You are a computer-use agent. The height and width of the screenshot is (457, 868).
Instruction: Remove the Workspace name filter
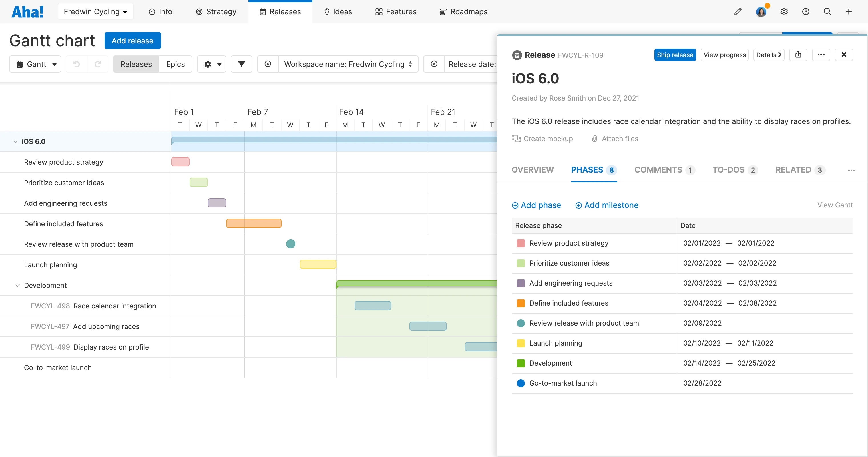268,64
